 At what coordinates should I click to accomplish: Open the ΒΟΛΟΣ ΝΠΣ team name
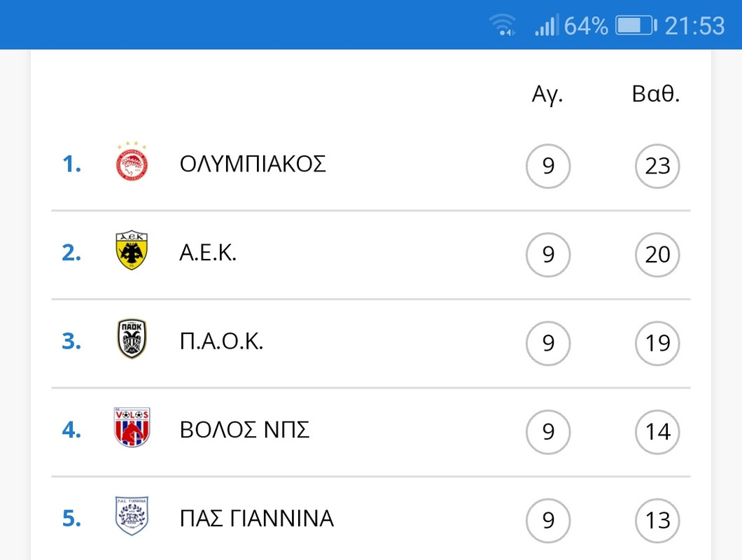click(x=245, y=430)
